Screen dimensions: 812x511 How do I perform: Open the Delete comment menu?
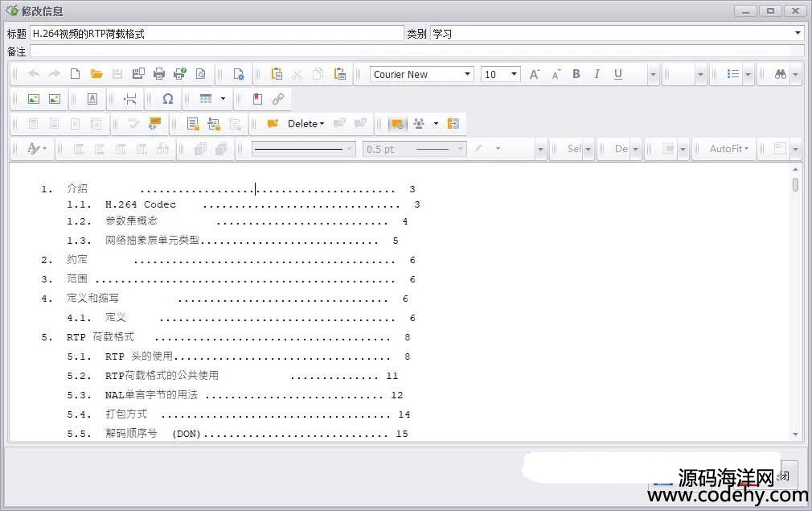coord(306,124)
